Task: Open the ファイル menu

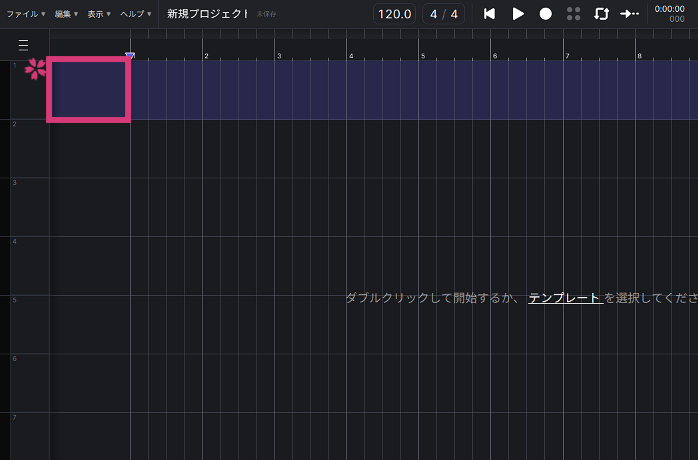Action: coord(25,14)
